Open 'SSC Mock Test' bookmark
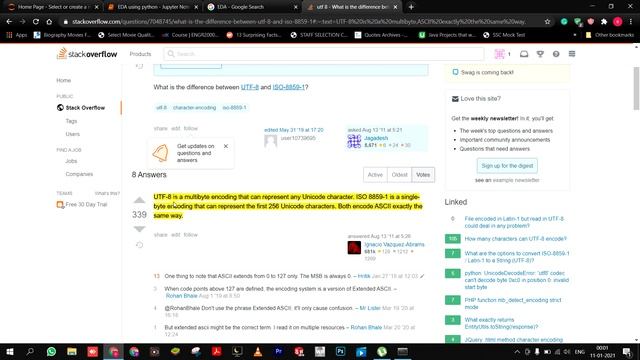This screenshot has width=640, height=360. click(504, 35)
